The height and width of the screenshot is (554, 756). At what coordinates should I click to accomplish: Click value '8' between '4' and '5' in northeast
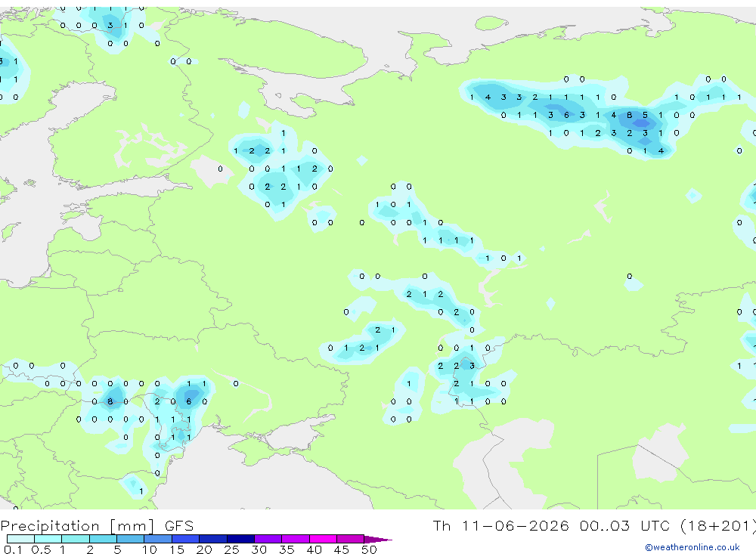(629, 115)
